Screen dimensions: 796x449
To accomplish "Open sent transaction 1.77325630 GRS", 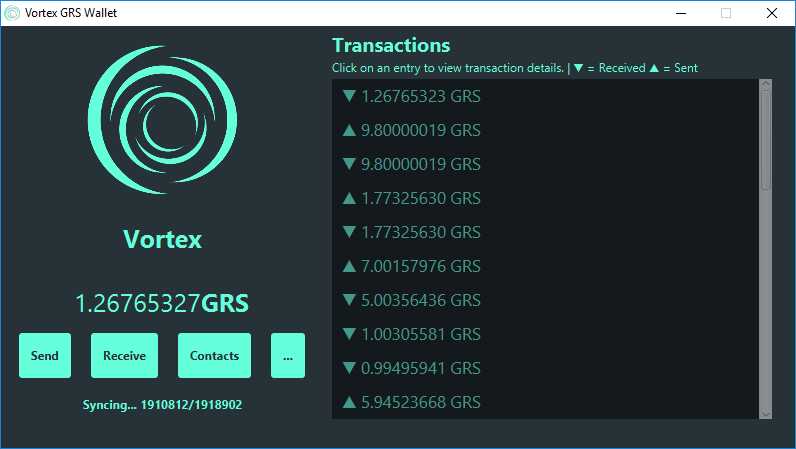I will coord(545,198).
